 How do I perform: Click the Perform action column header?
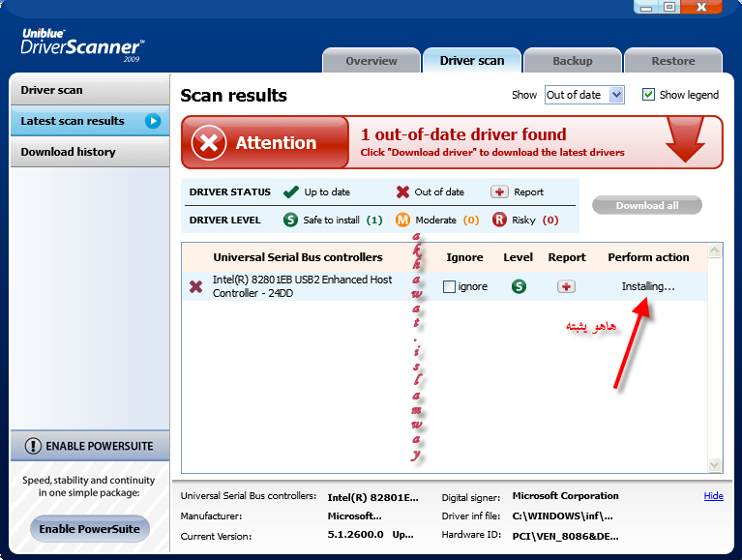click(x=648, y=257)
